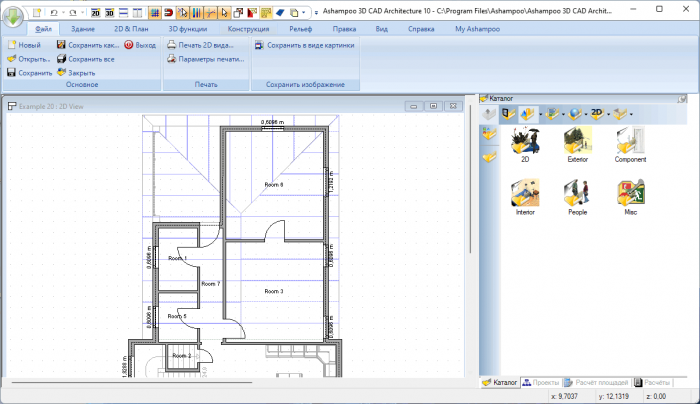Switch to the Проекты panel tab
This screenshot has width=700, height=404.
point(541,383)
